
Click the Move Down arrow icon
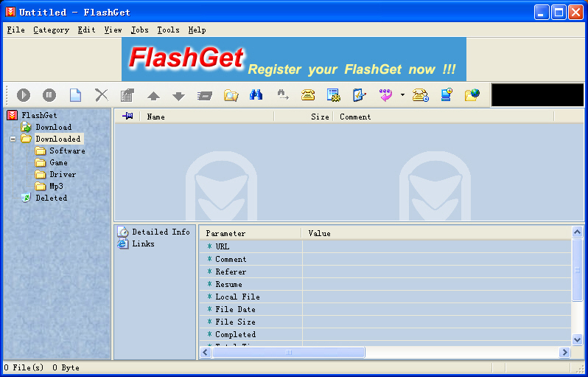tap(178, 96)
